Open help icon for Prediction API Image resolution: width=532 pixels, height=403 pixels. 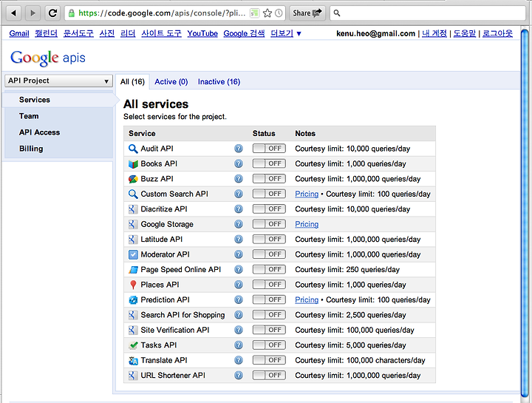tap(239, 299)
